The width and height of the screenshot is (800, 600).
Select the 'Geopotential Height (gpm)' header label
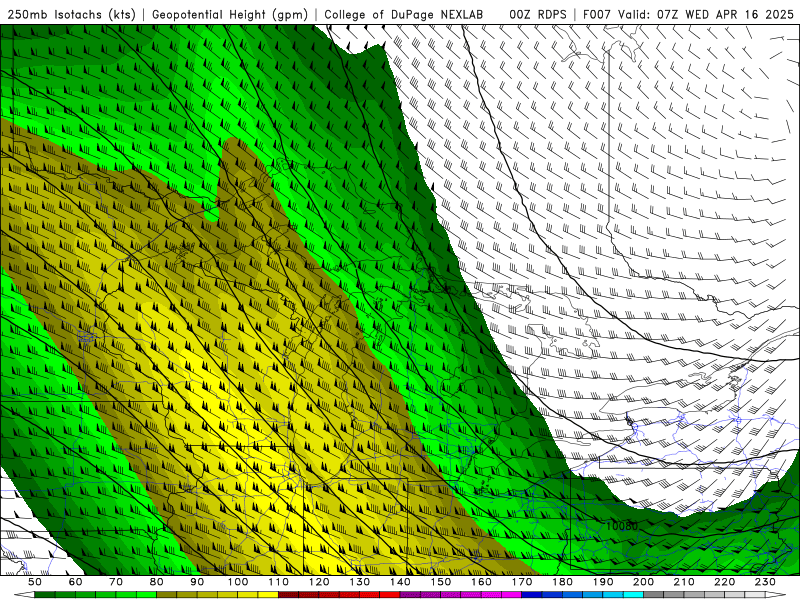(x=230, y=15)
